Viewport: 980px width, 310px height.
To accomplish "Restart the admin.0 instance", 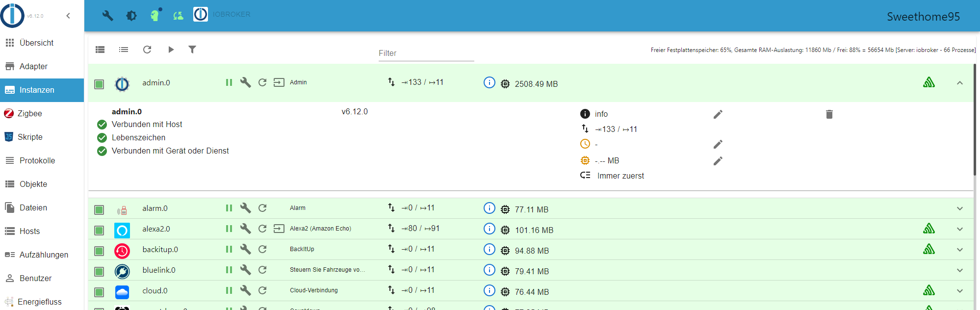I will tap(262, 82).
